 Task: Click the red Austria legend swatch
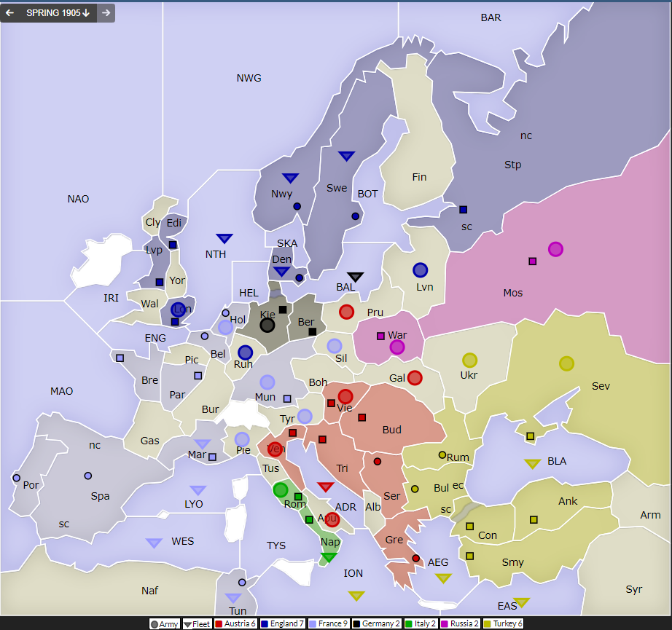point(219,624)
